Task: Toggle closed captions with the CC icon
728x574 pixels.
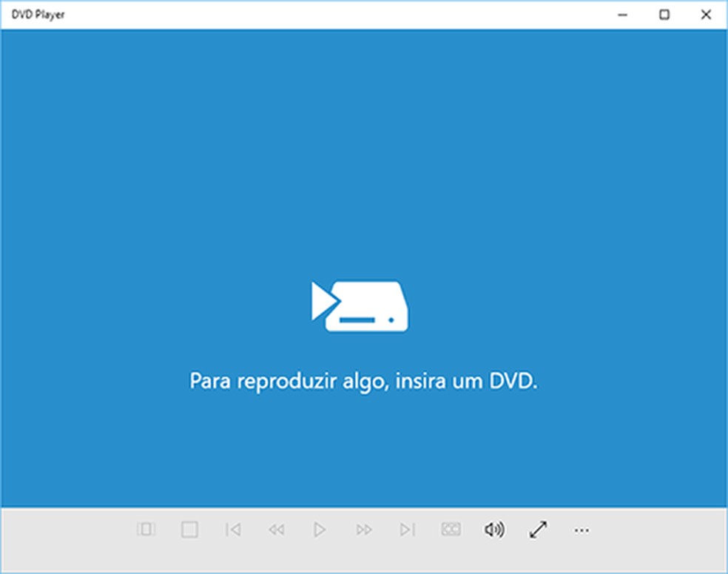Action: [x=451, y=530]
